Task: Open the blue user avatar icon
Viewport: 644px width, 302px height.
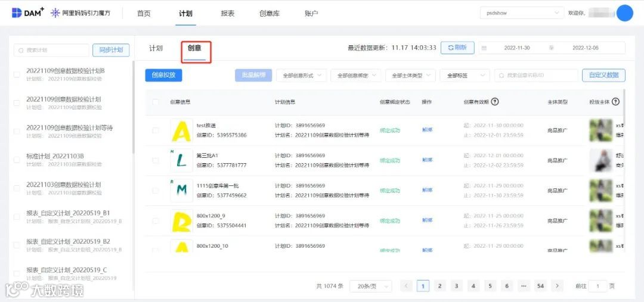Action: tap(625, 13)
